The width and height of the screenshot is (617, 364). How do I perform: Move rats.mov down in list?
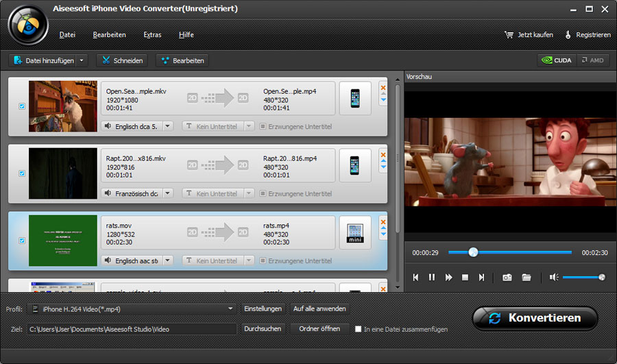pyautogui.click(x=383, y=234)
